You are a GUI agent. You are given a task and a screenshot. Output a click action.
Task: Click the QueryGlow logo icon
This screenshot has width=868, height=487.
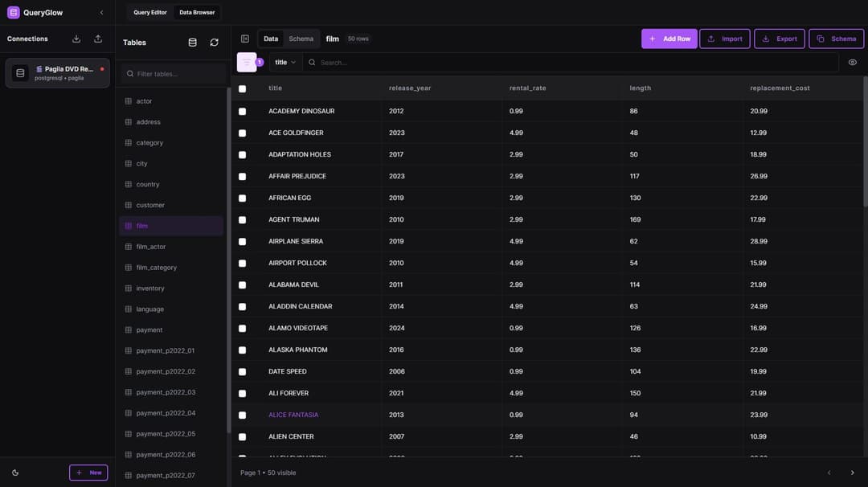pos(14,12)
